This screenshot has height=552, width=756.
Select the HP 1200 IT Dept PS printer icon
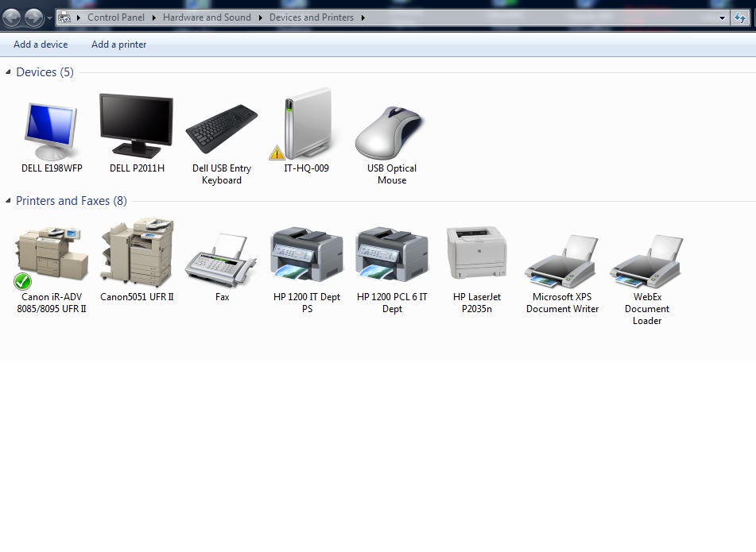[x=307, y=254]
